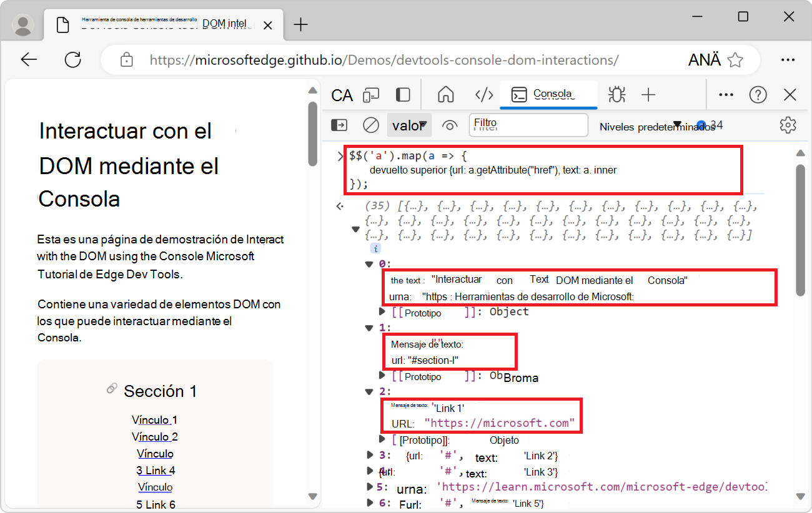Reload the page
Screen dimensions: 812x513
72,59
